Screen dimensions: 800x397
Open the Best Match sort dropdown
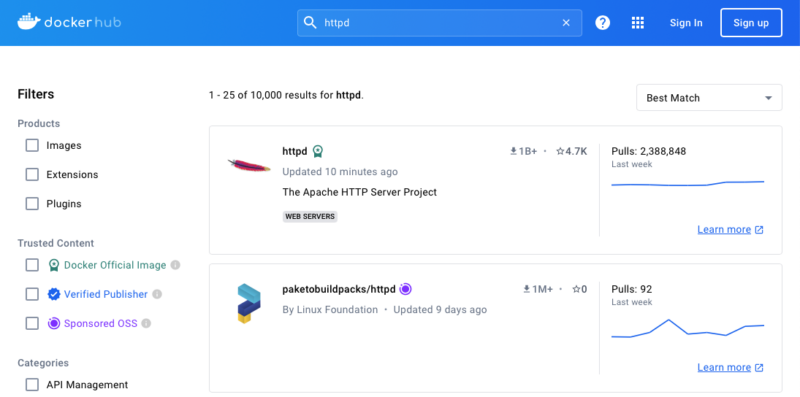click(709, 97)
